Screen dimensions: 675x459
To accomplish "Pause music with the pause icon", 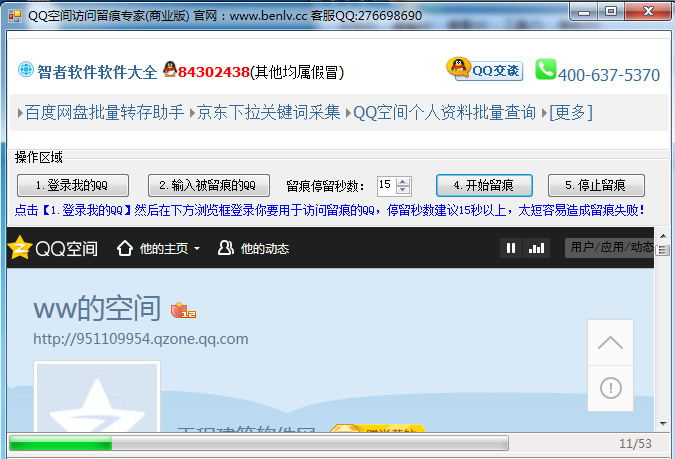I will click(511, 248).
